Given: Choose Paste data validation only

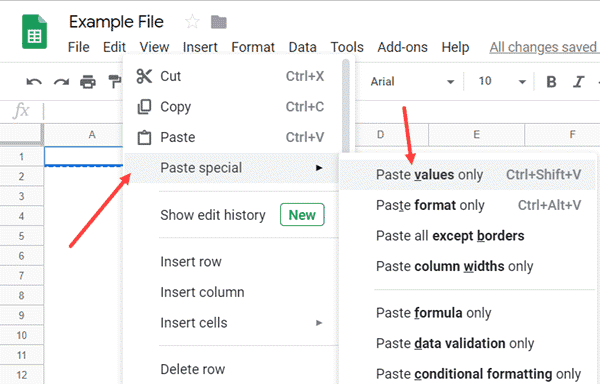Looking at the screenshot, I should pyautogui.click(x=468, y=343).
